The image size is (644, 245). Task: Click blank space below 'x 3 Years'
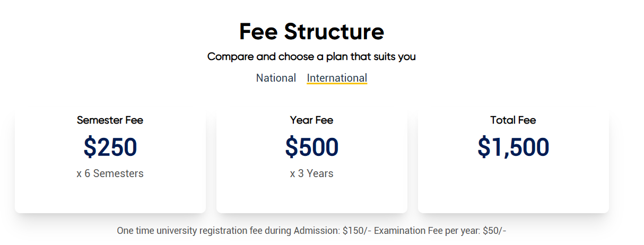tap(311, 196)
